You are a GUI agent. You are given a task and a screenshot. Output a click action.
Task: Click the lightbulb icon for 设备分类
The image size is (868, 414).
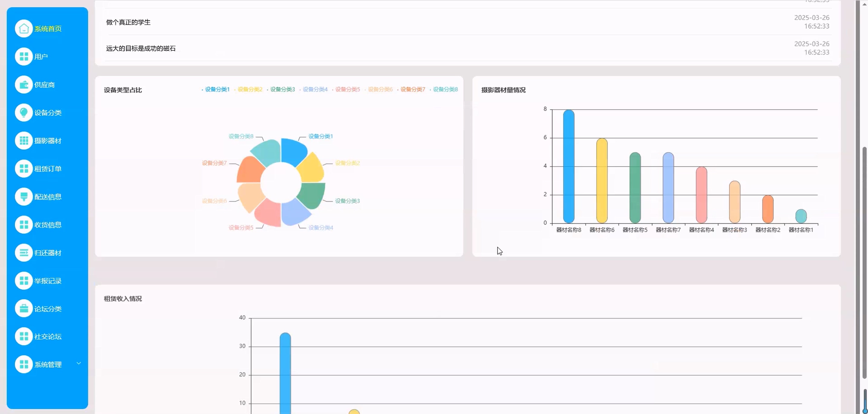pos(24,113)
